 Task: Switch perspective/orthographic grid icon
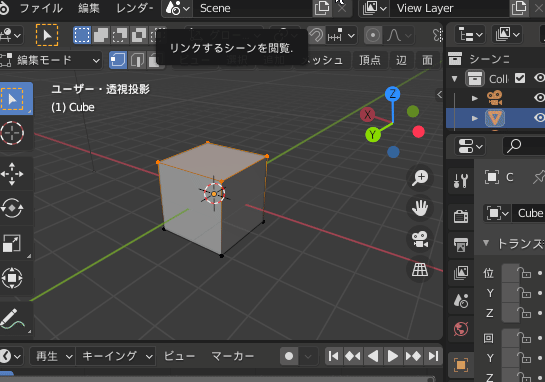coord(420,270)
